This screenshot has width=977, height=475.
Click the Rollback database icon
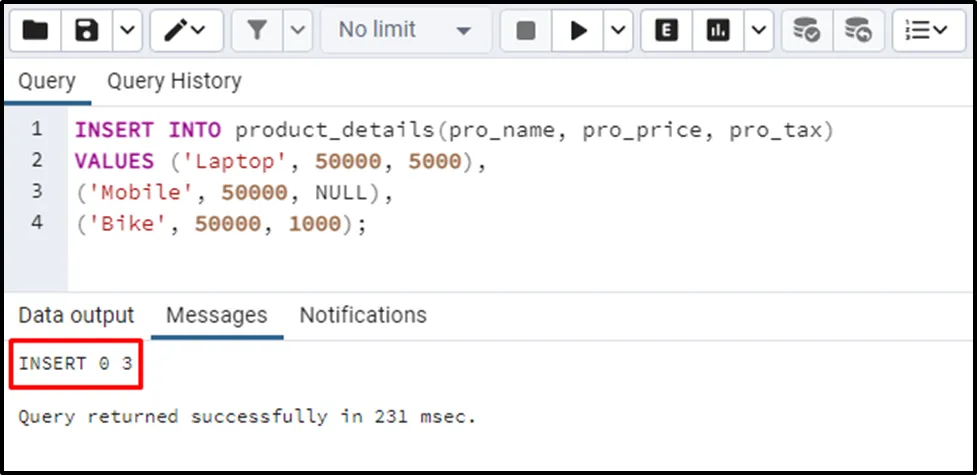857,31
